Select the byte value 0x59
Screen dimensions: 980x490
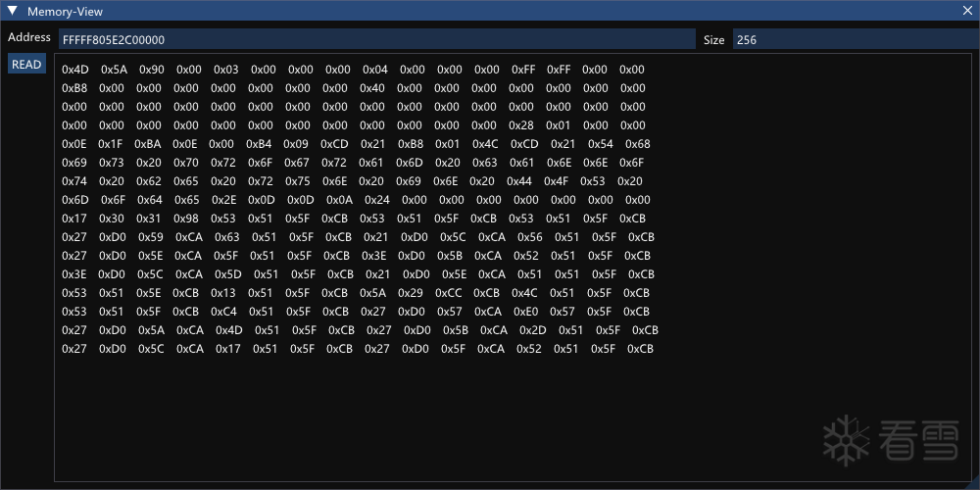pos(151,237)
